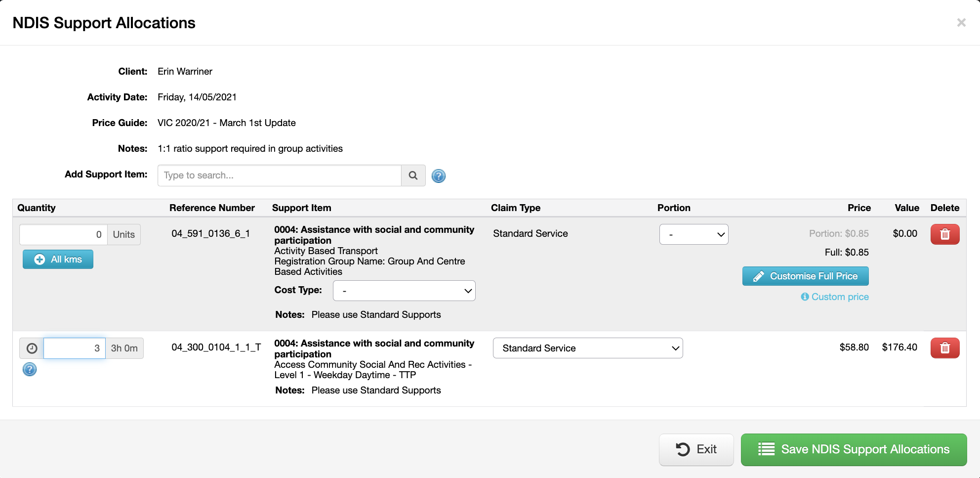Click Customise Full Price
Viewport: 980px width, 478px height.
tap(805, 276)
